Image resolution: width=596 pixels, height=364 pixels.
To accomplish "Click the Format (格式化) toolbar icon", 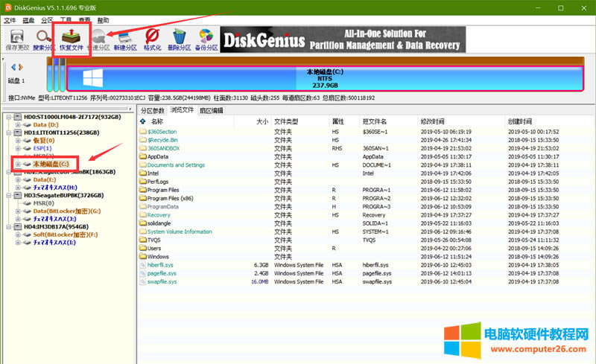I will click(152, 36).
